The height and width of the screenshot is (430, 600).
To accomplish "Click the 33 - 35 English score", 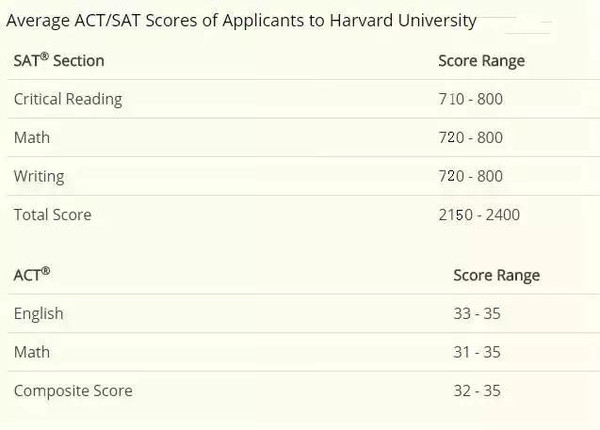I will (x=477, y=314).
